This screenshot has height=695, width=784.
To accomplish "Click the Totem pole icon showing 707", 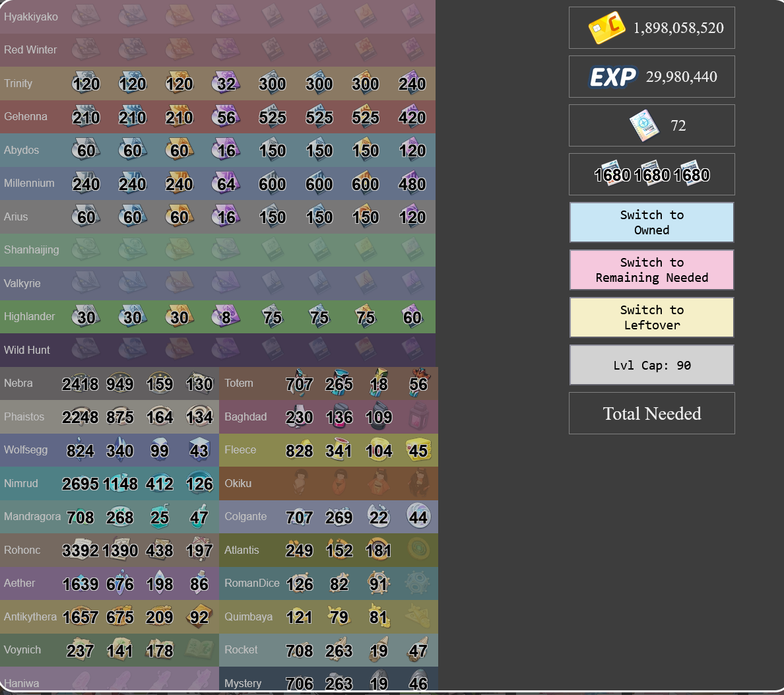I will (x=299, y=383).
